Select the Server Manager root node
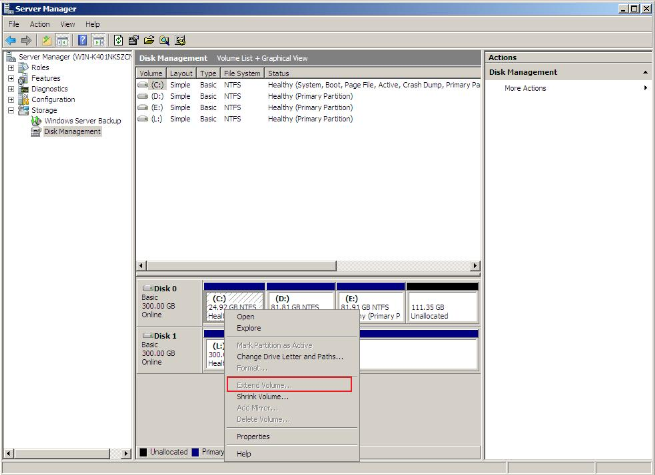 click(74, 57)
